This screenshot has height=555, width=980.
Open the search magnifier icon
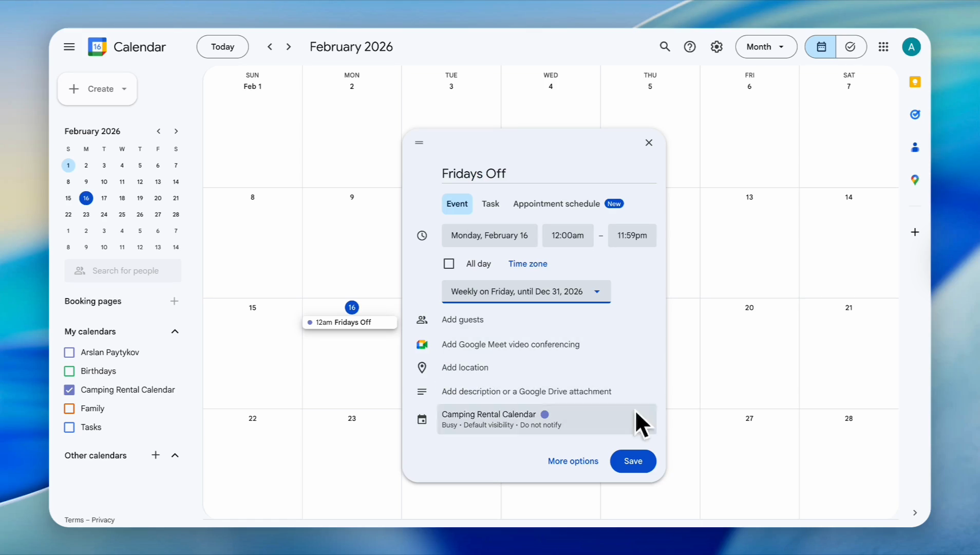tap(665, 47)
